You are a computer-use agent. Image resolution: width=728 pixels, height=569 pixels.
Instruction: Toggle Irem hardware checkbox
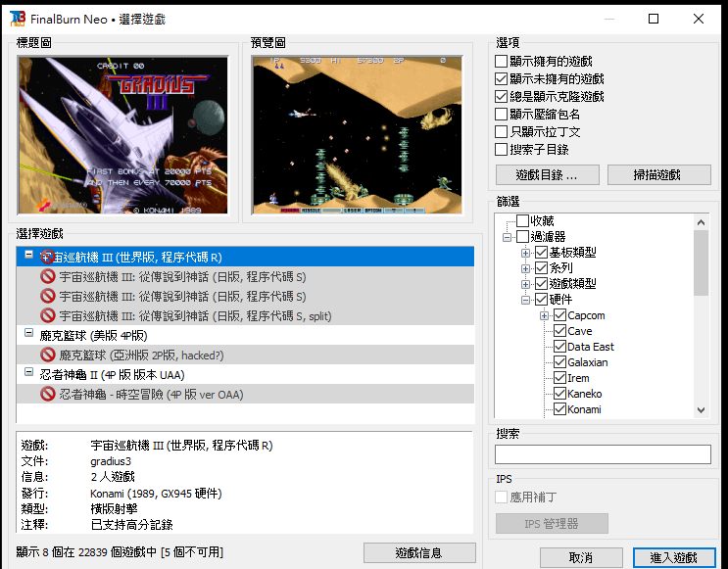(x=559, y=378)
